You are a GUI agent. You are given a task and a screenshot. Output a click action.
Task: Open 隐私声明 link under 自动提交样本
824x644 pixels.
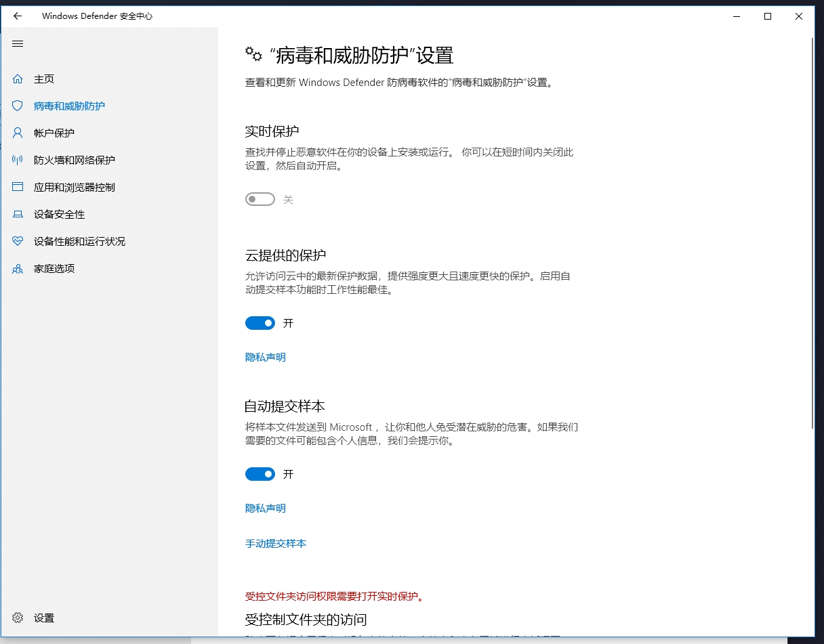pos(265,508)
